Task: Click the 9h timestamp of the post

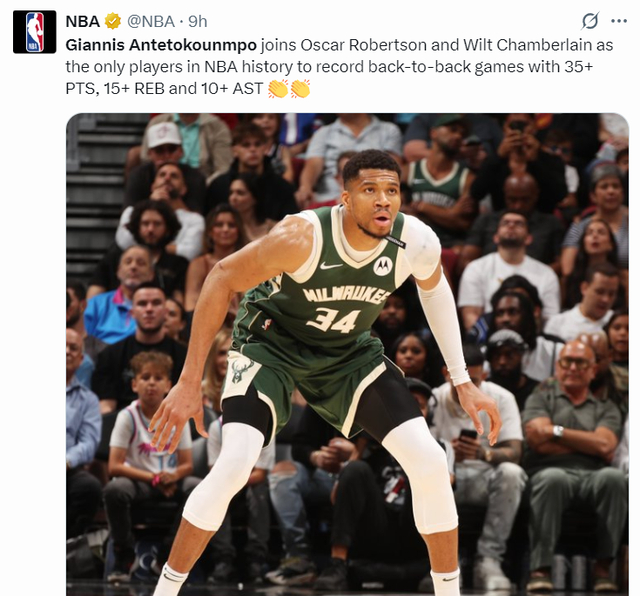Action: point(198,21)
